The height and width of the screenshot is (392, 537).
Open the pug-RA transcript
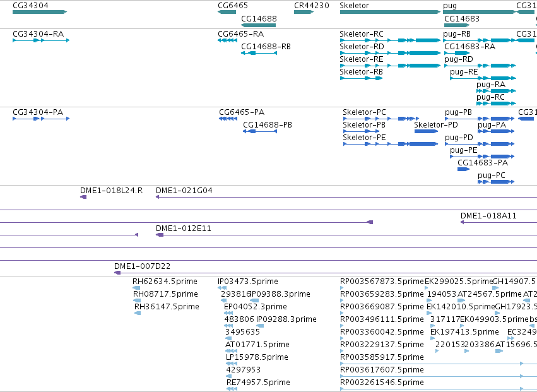[x=491, y=85]
